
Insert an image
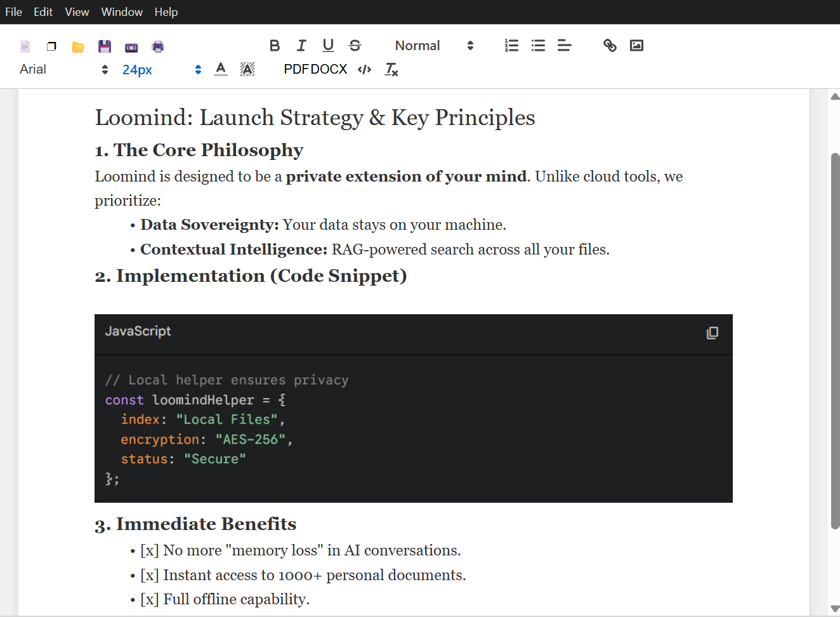(636, 45)
